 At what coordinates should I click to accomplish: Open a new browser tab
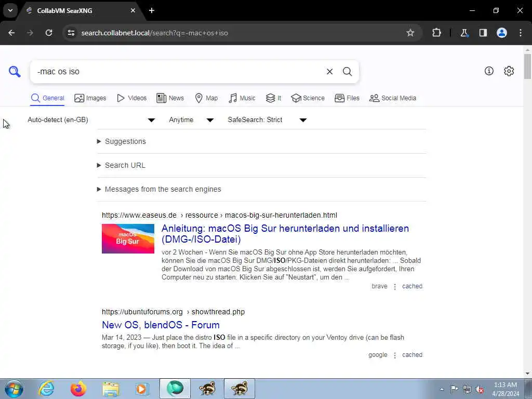152,10
